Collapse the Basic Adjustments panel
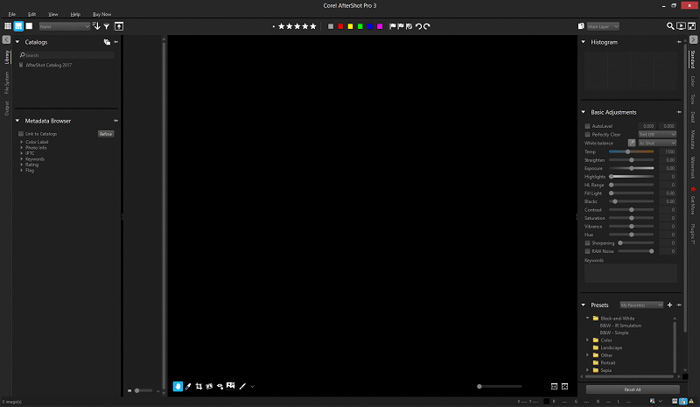This screenshot has height=407, width=700. coord(585,112)
